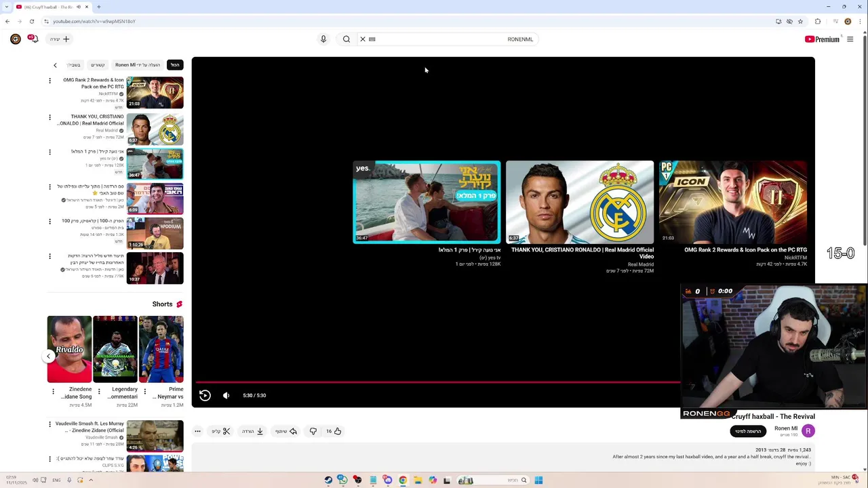
Task: Open the YouTube hamburger guide menu
Action: pyautogui.click(x=850, y=39)
